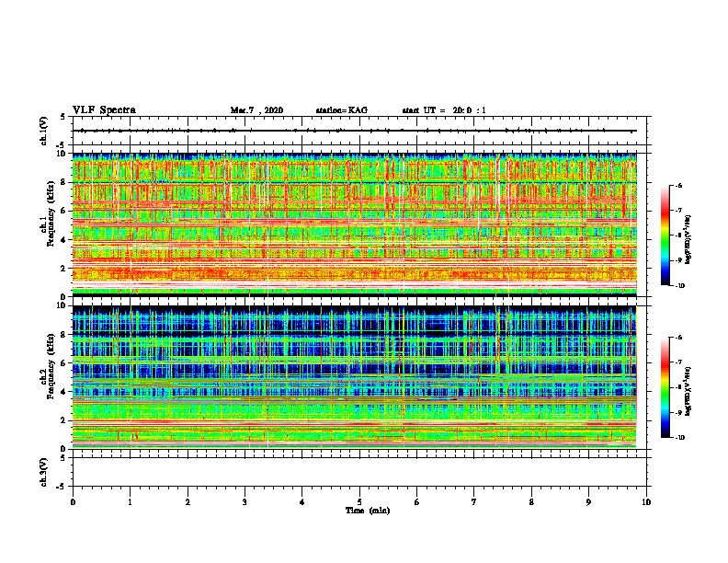Click time axis tick label "2"
The height and width of the screenshot is (563, 728).
(188, 502)
